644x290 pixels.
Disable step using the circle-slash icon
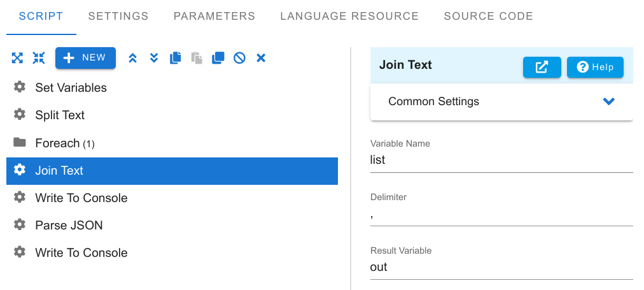[239, 58]
